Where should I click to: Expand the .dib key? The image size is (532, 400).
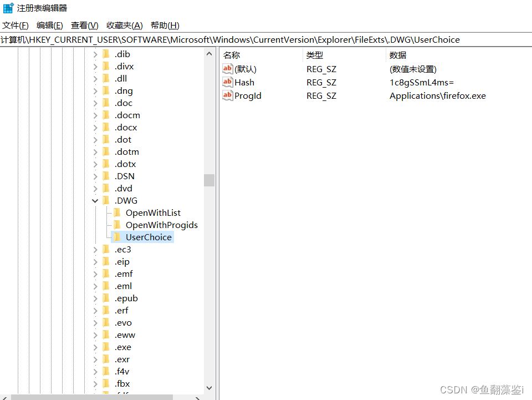[x=95, y=54]
